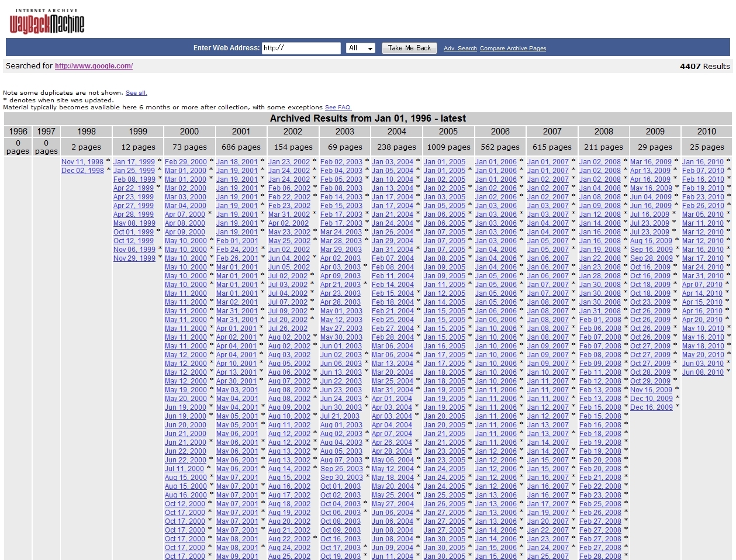Load the Jan 18, 2001 snapshot
Viewport: 736px width, 560px height.
(237, 162)
